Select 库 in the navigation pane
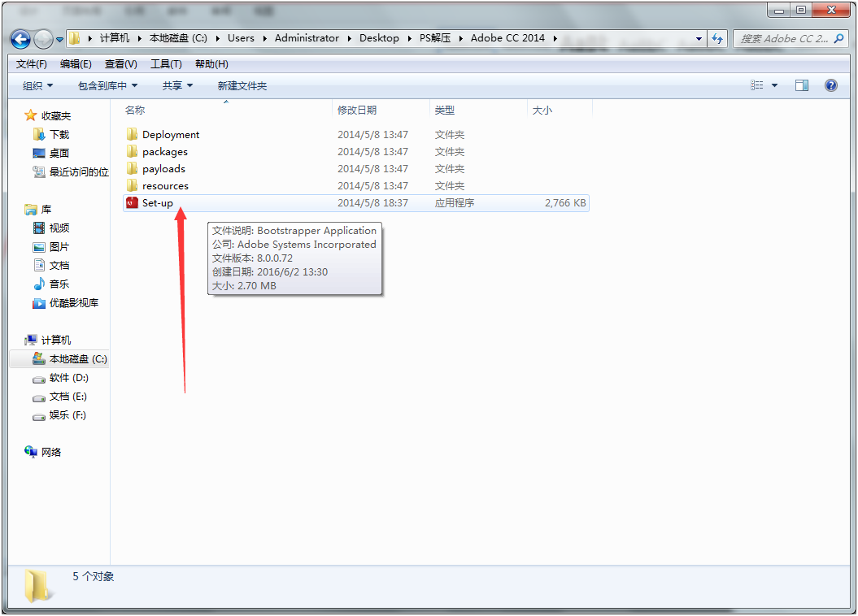 tap(38, 210)
